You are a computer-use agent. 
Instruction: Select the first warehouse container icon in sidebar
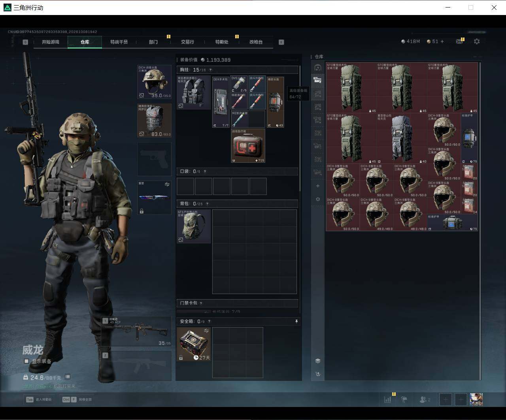[318, 68]
